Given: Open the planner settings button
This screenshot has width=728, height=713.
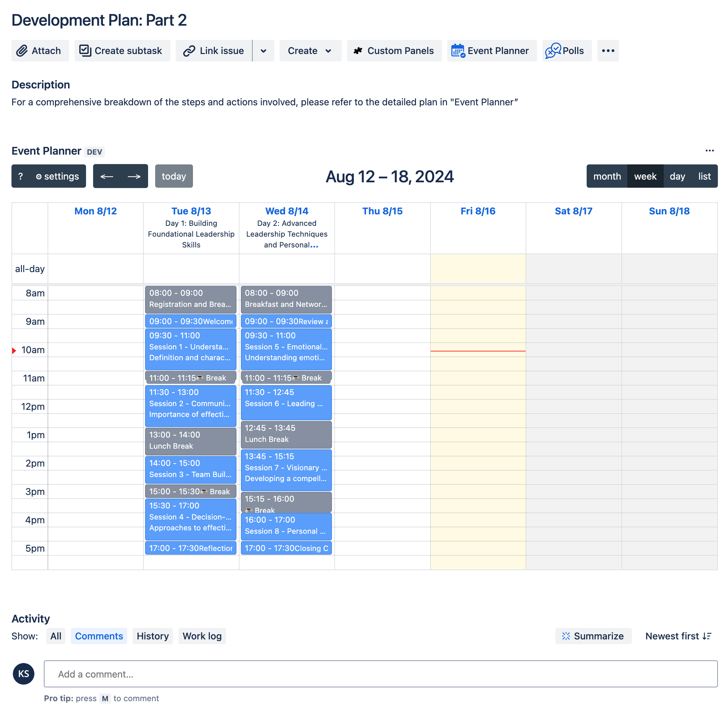Looking at the screenshot, I should [x=57, y=176].
